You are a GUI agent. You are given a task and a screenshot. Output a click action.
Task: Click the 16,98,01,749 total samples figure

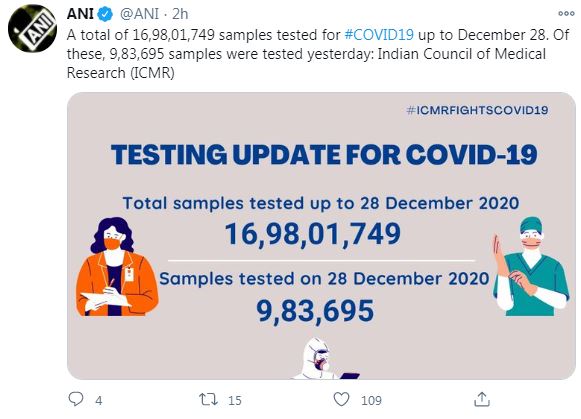coord(313,234)
